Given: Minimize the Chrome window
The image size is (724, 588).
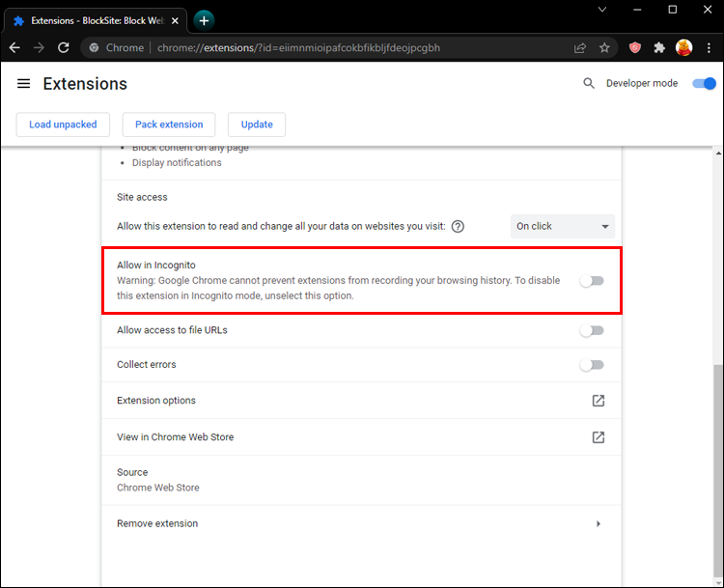Looking at the screenshot, I should coord(637,10).
